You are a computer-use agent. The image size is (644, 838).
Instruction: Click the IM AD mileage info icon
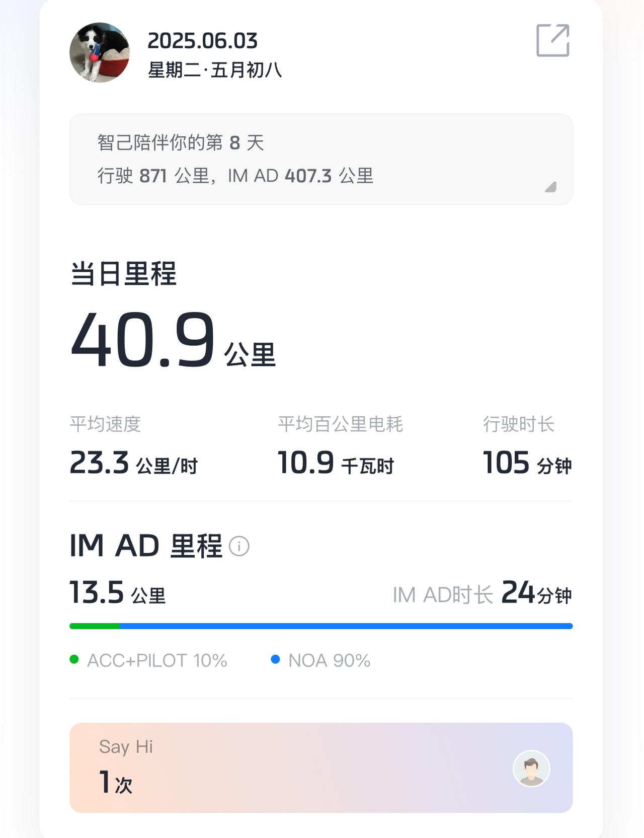239,546
